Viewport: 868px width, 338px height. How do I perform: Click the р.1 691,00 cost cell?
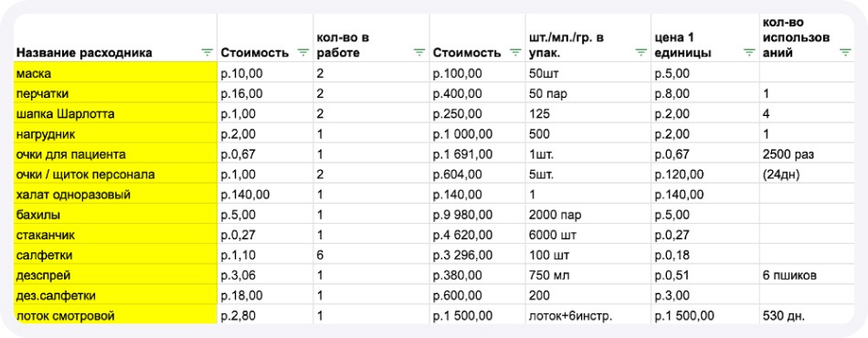point(477,154)
